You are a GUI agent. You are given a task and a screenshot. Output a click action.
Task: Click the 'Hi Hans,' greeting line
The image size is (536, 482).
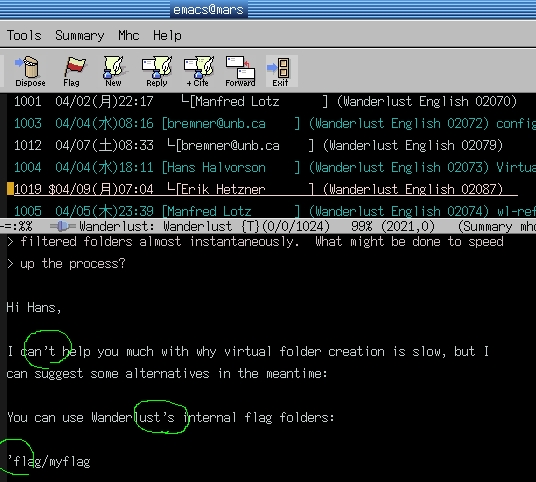34,307
